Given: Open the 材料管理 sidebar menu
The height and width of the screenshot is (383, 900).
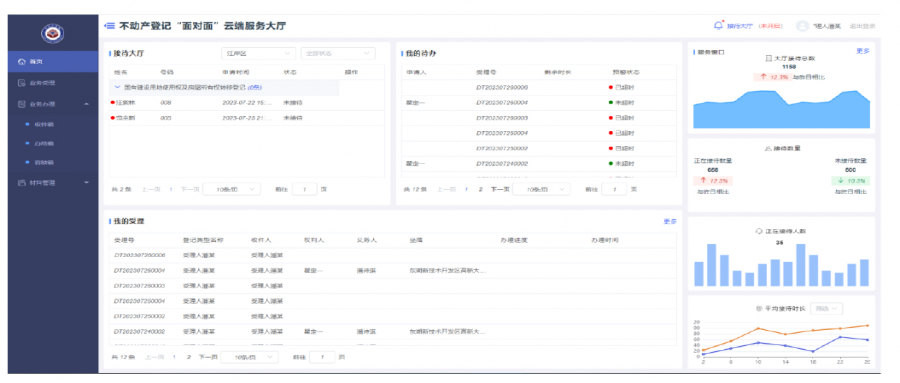Looking at the screenshot, I should coord(53,183).
